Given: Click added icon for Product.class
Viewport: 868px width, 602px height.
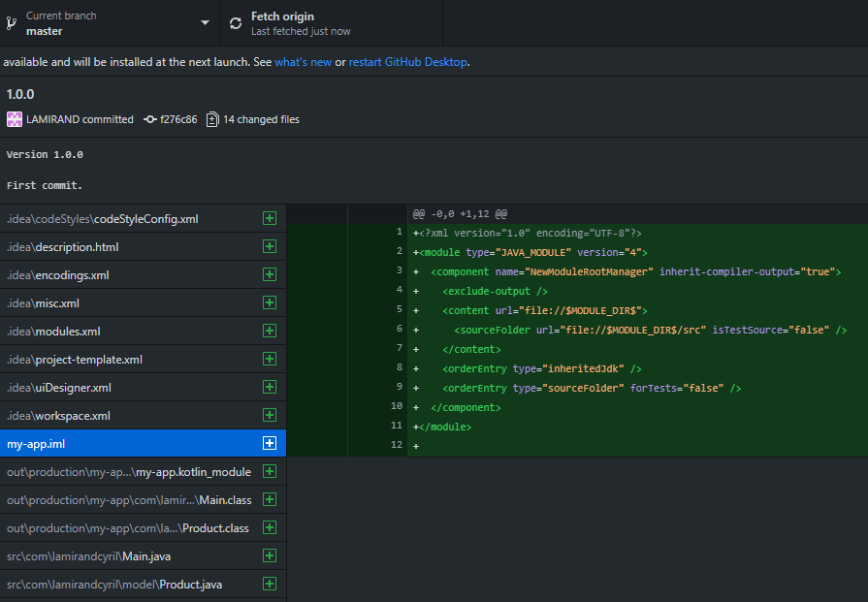Looking at the screenshot, I should tap(270, 527).
